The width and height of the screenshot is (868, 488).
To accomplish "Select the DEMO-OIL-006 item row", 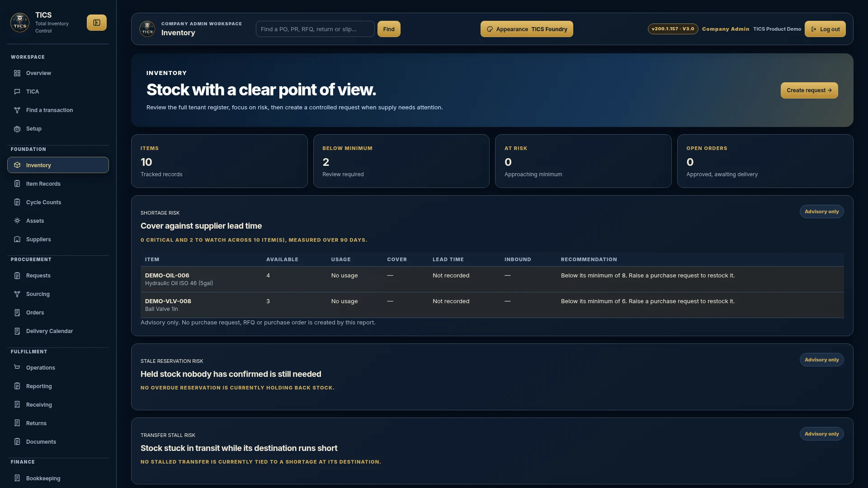I will coord(492,279).
